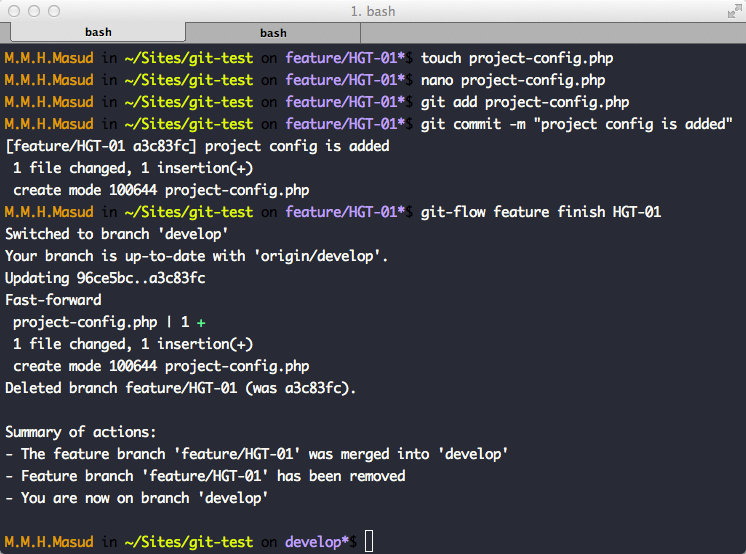Screen dimensions: 746x554
Task: Click the 'Updating 96ce5bc..a3c83fc' line
Action: coord(105,278)
